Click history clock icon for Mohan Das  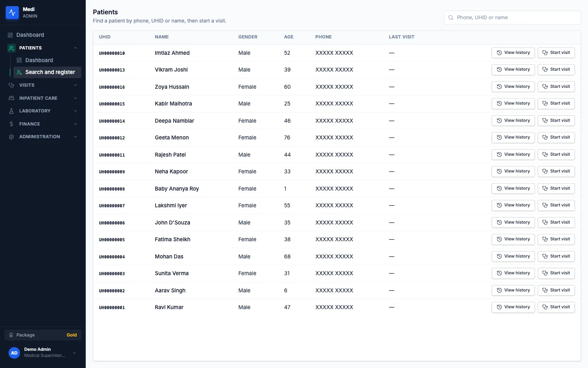(499, 256)
